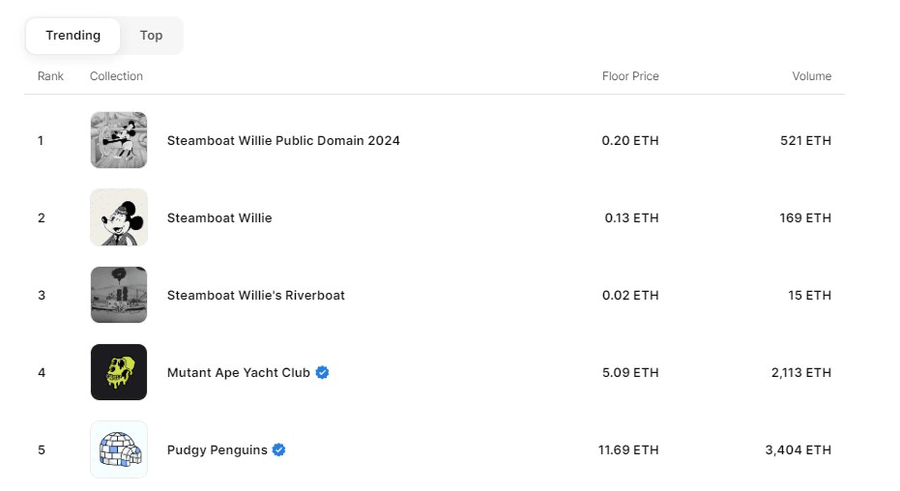Viewport: 900px width, 491px height.
Task: Click the Rank column header
Action: [x=50, y=76]
